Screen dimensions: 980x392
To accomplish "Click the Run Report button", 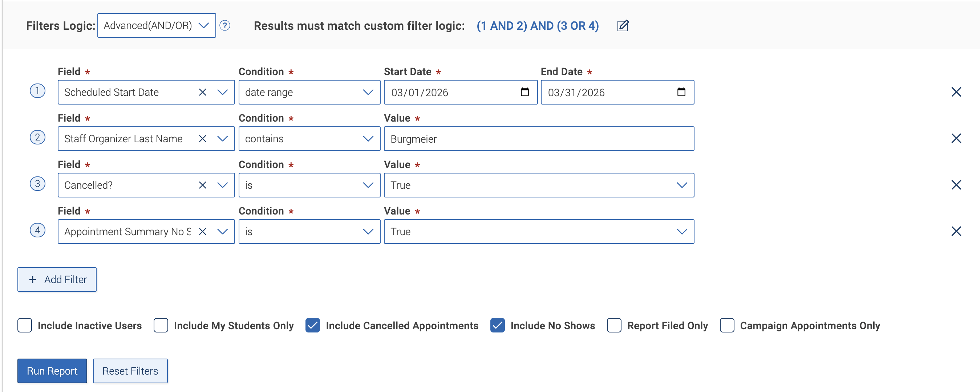I will [52, 371].
